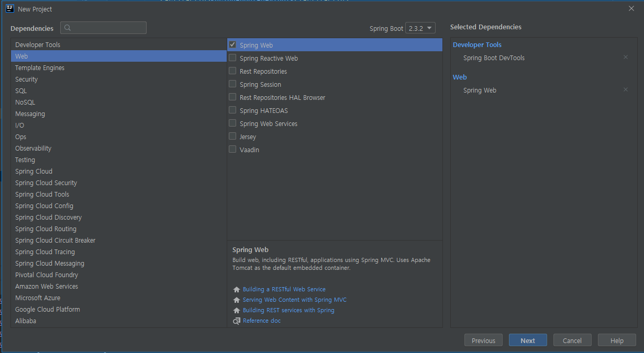Image resolution: width=644 pixels, height=353 pixels.
Task: Open the Spring Cloud category
Action: pos(118,171)
